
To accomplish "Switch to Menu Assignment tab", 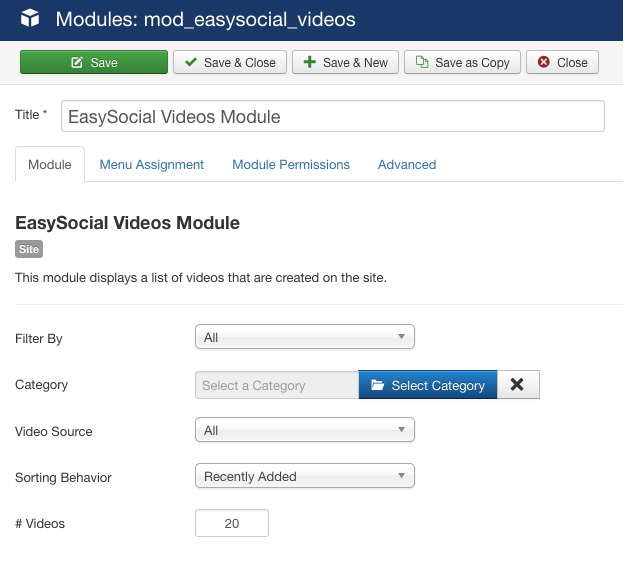I will [151, 164].
